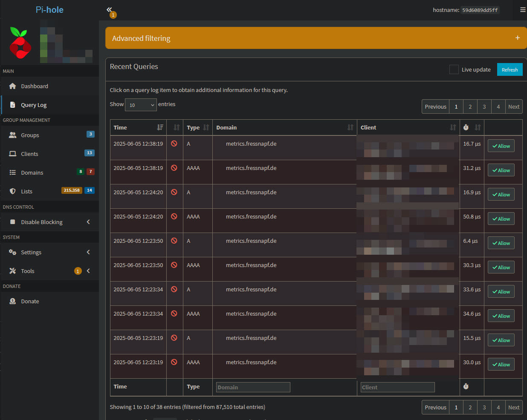Viewport: 527px width, 420px height.
Task: Click blocked icon on 12:24:20 AAAA row
Action: coord(174,216)
